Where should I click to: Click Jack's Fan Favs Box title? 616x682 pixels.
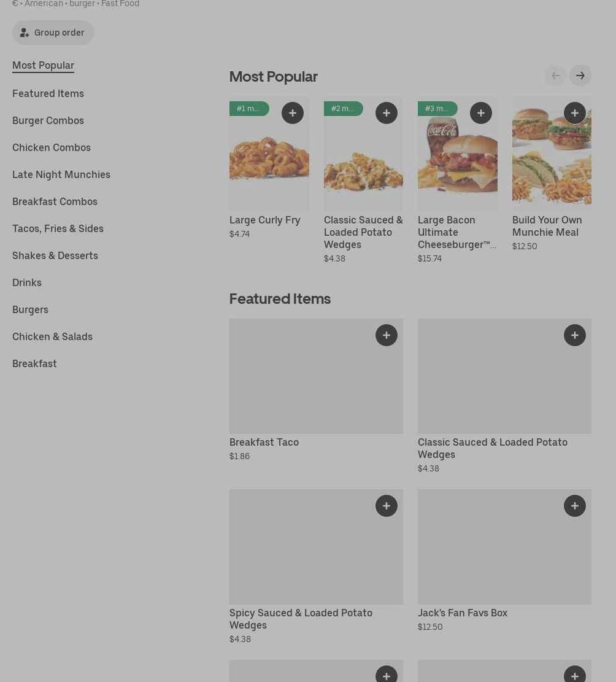[463, 613]
